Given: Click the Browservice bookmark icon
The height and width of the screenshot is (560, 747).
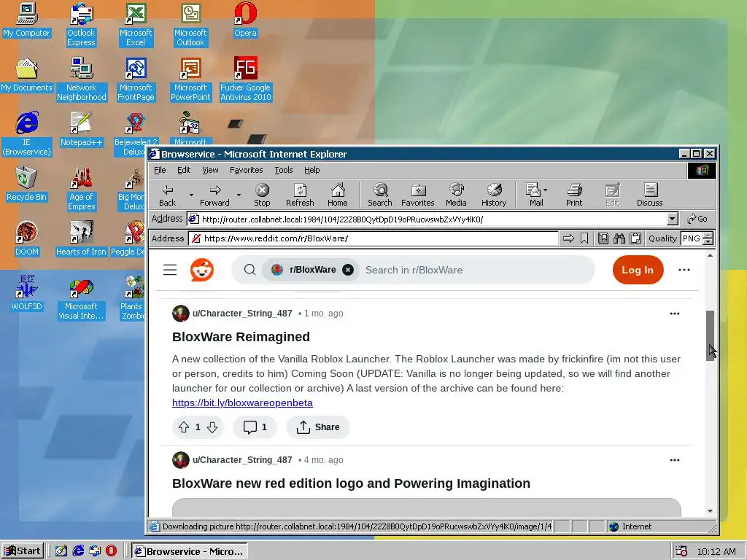Looking at the screenshot, I should (584, 238).
